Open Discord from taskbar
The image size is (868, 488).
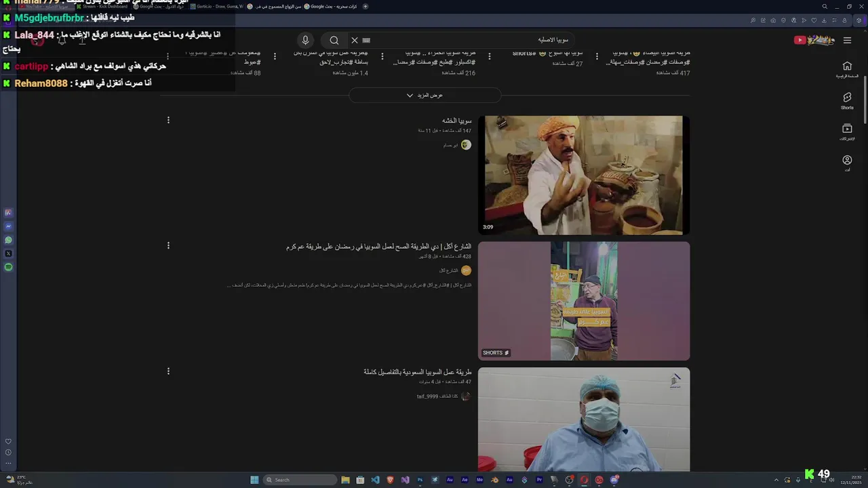click(x=614, y=480)
